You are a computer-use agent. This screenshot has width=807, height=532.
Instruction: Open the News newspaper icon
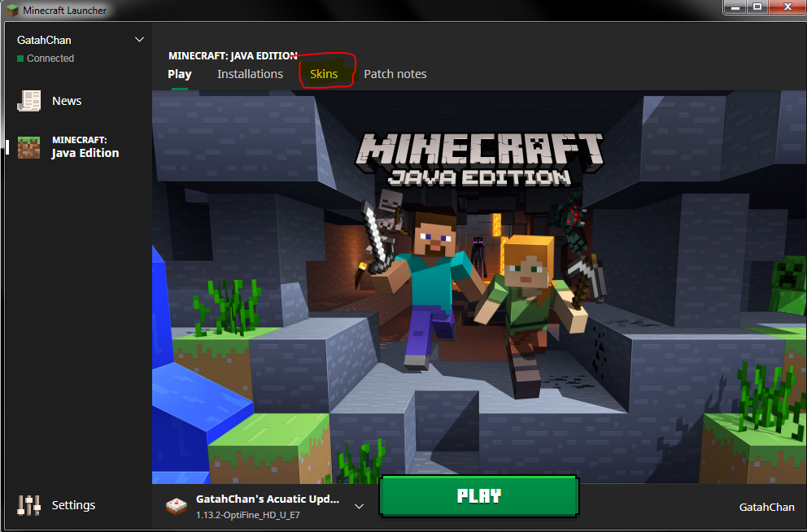(28, 101)
